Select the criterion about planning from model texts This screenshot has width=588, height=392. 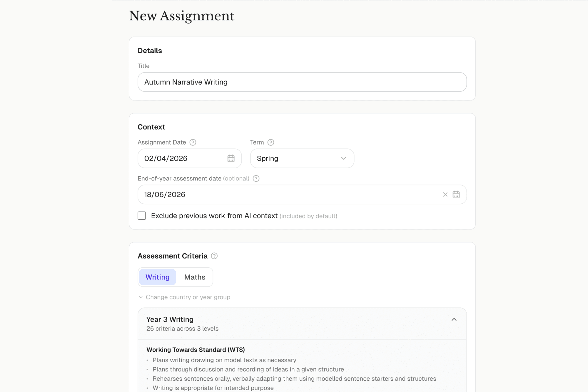[224, 360]
